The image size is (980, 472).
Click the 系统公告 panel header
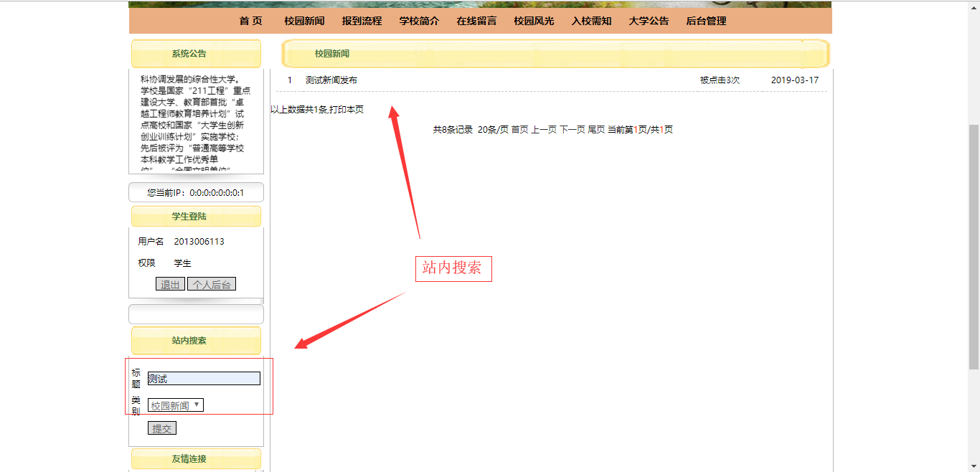(x=196, y=54)
